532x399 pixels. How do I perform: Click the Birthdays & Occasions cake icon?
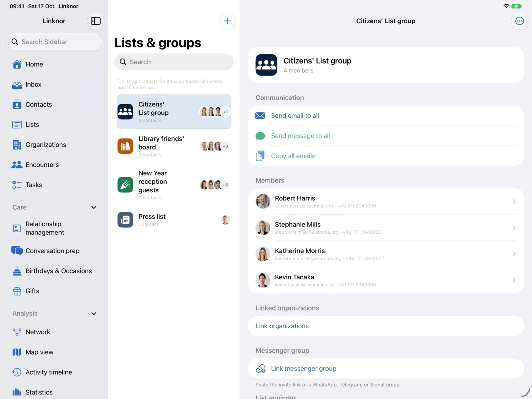click(x=17, y=271)
